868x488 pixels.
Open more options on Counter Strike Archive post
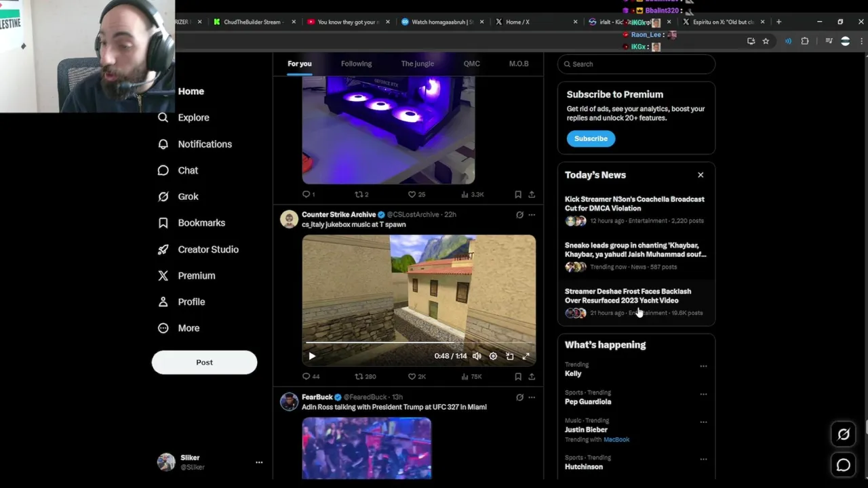pos(532,215)
